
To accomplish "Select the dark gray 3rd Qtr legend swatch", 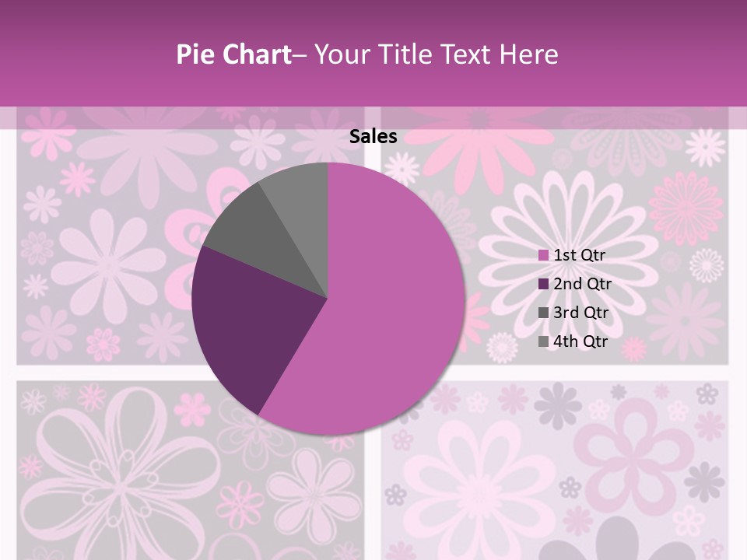I will [543, 313].
